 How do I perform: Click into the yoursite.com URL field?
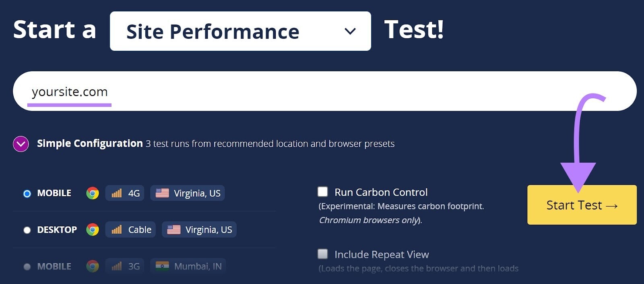coord(325,91)
